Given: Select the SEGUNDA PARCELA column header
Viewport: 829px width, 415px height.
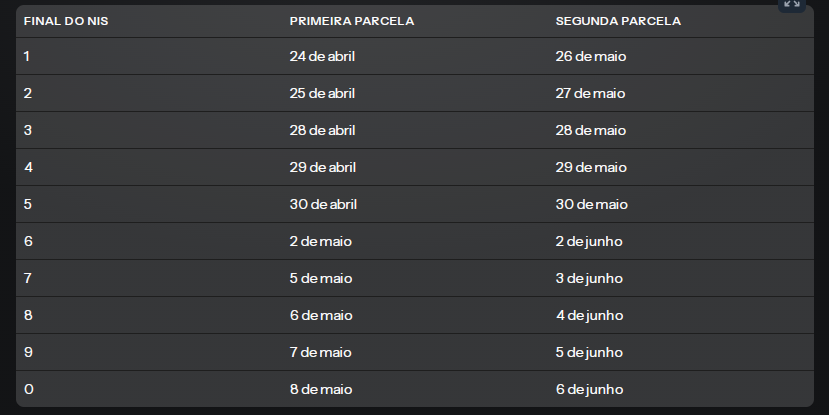Looking at the screenshot, I should [618, 21].
